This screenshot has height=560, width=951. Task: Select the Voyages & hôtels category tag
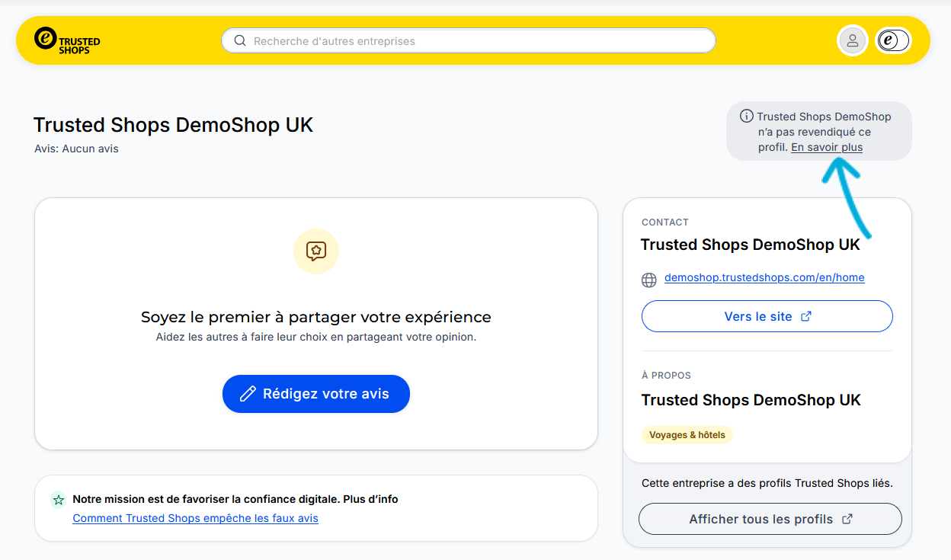tap(687, 435)
